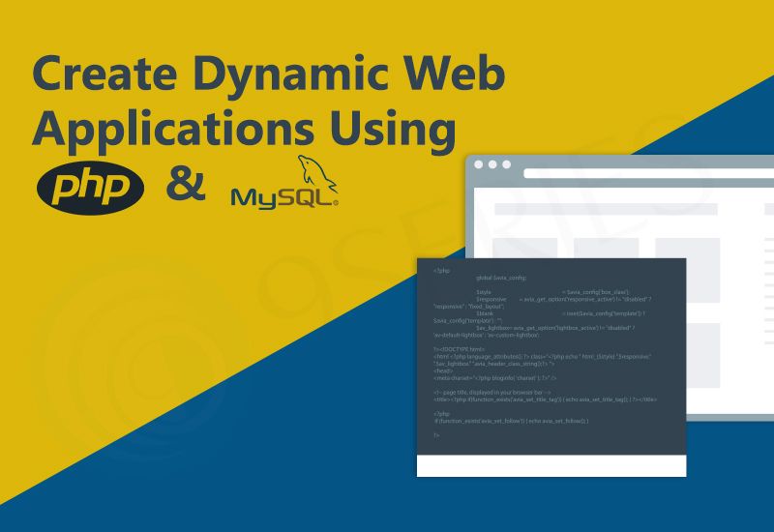Screen dimensions: 774x532
Task: Click the 'global $avia_config' code line
Action: click(501, 278)
